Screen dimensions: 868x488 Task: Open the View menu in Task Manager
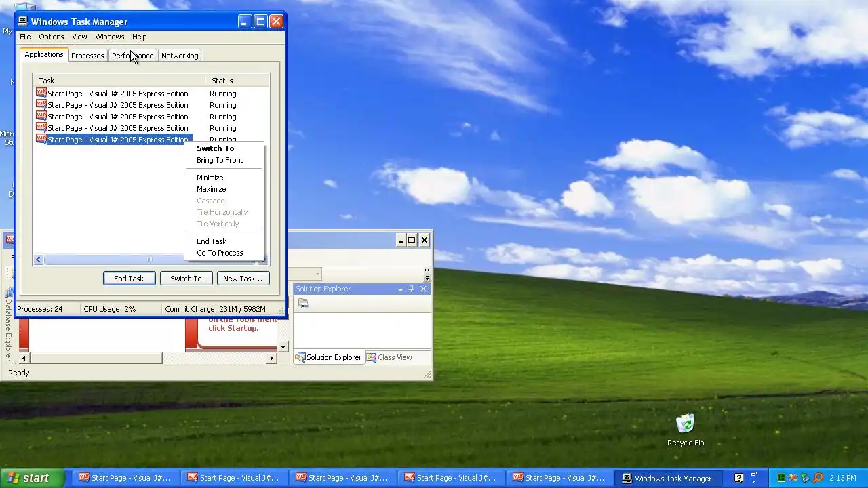(79, 37)
